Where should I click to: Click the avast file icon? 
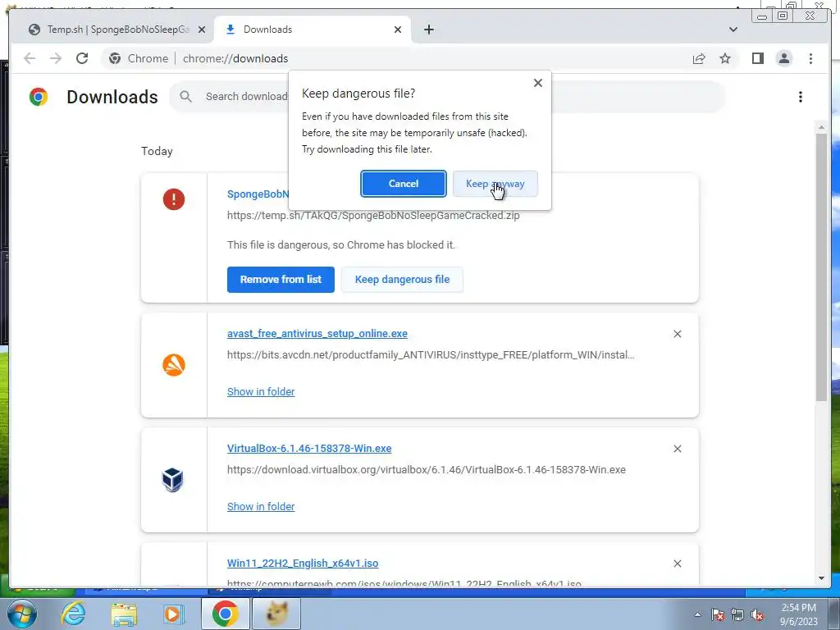pos(174,365)
